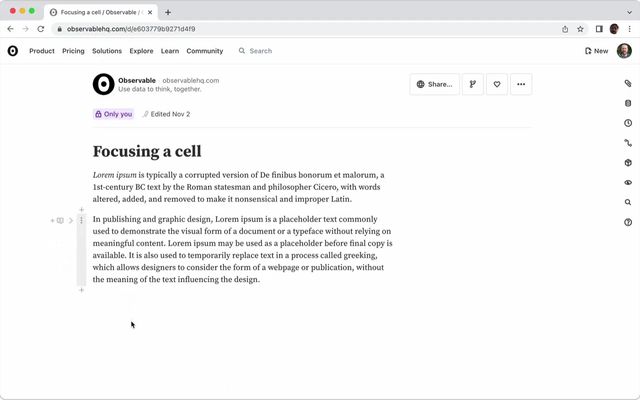Viewport: 640px width, 400px height.
Task: Click the paragraph beginning In publishing and graphic
Action: tap(242, 249)
